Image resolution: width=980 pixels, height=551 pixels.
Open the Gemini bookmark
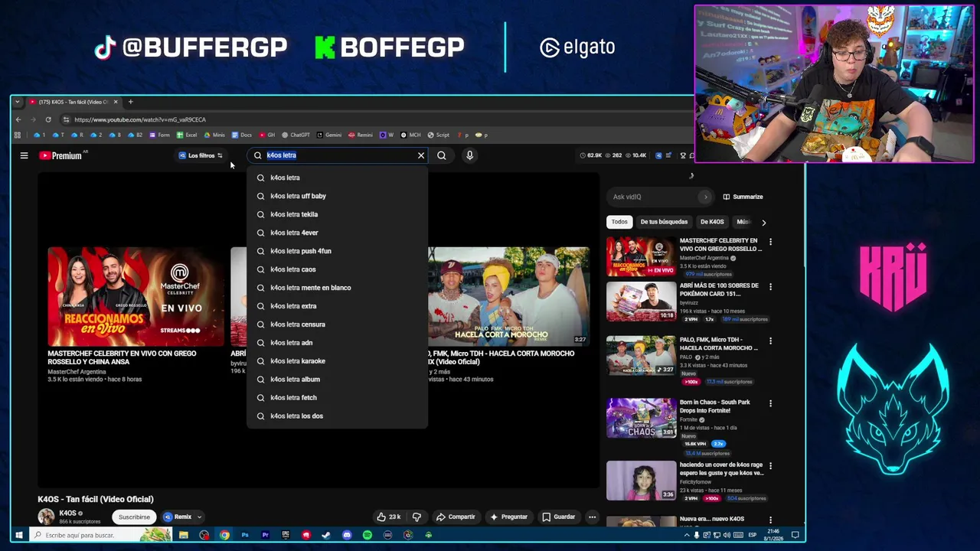click(x=329, y=135)
